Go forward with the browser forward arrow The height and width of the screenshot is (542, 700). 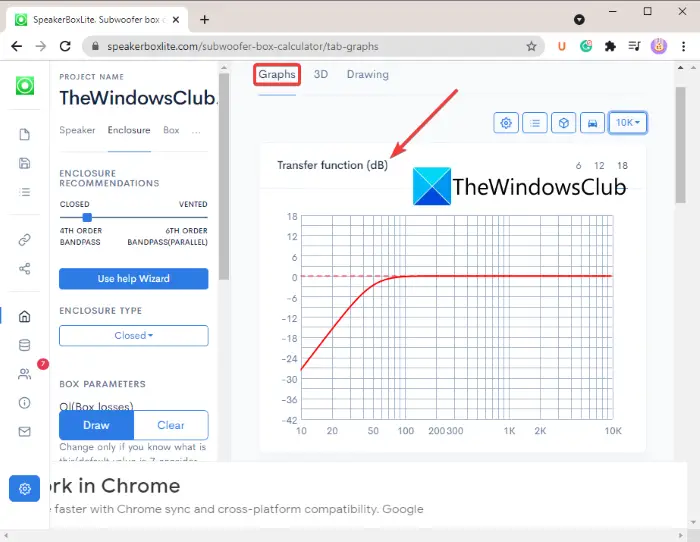coord(41,46)
